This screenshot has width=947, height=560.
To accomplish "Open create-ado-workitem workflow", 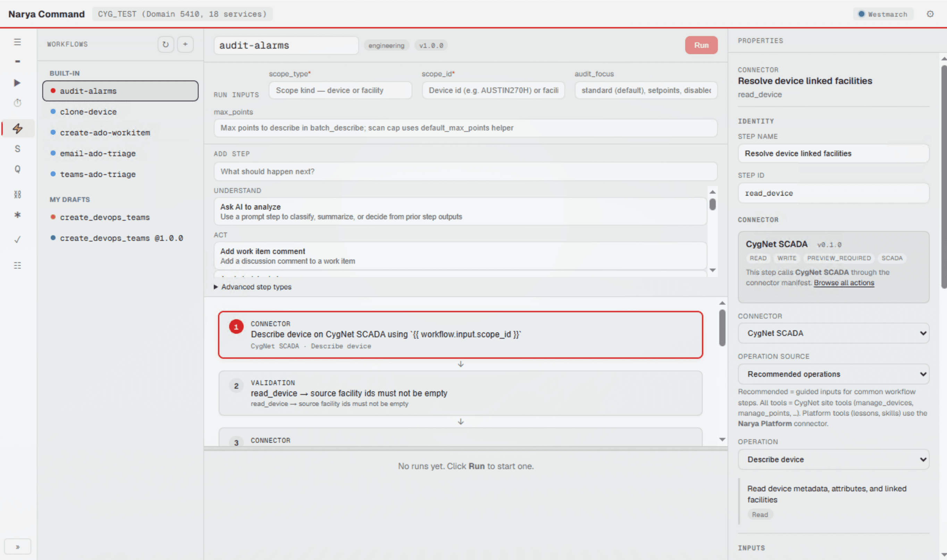I will coord(120,133).
